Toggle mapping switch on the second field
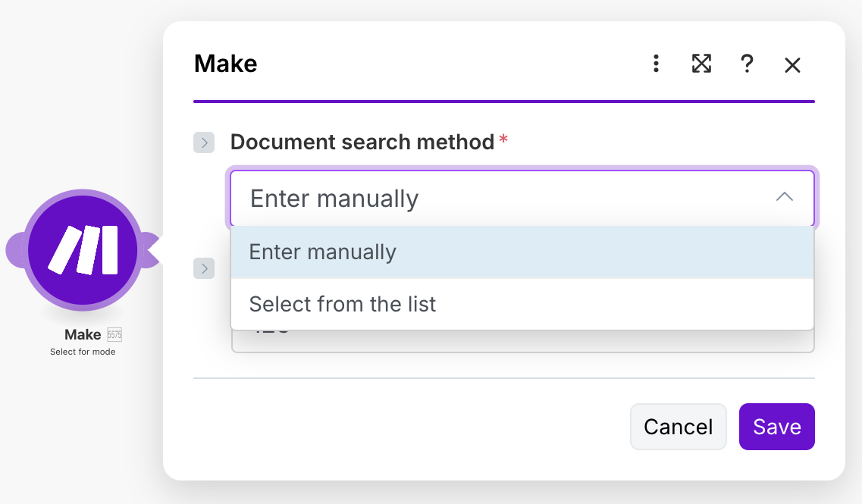 [x=204, y=268]
